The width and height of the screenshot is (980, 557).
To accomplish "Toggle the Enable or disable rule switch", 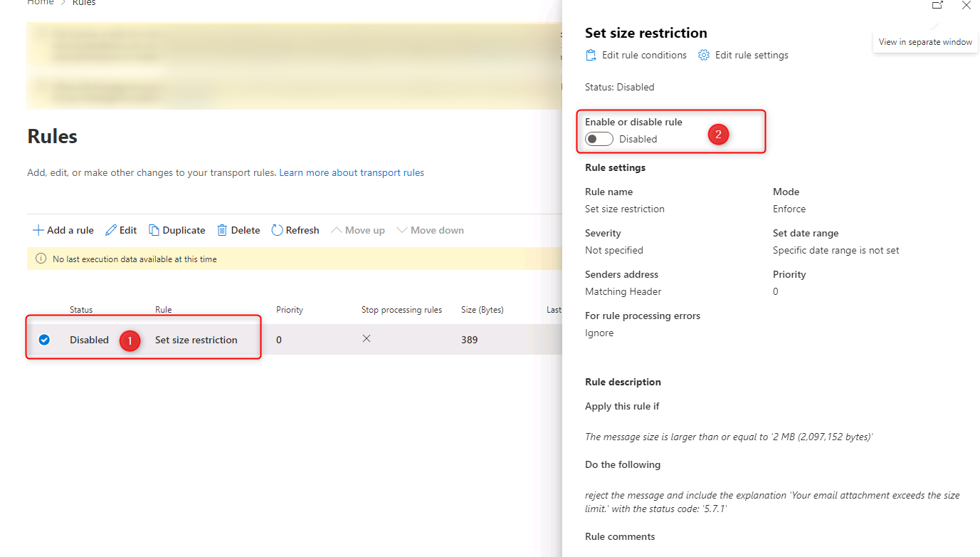I will pyautogui.click(x=599, y=139).
